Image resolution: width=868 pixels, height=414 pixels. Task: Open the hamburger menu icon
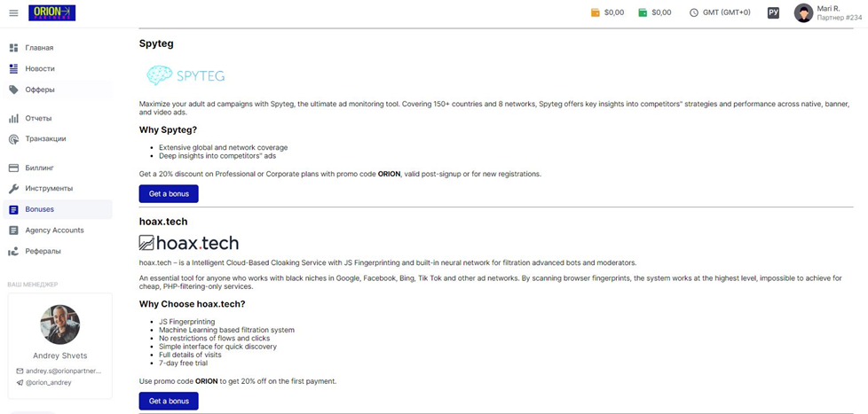(x=14, y=12)
